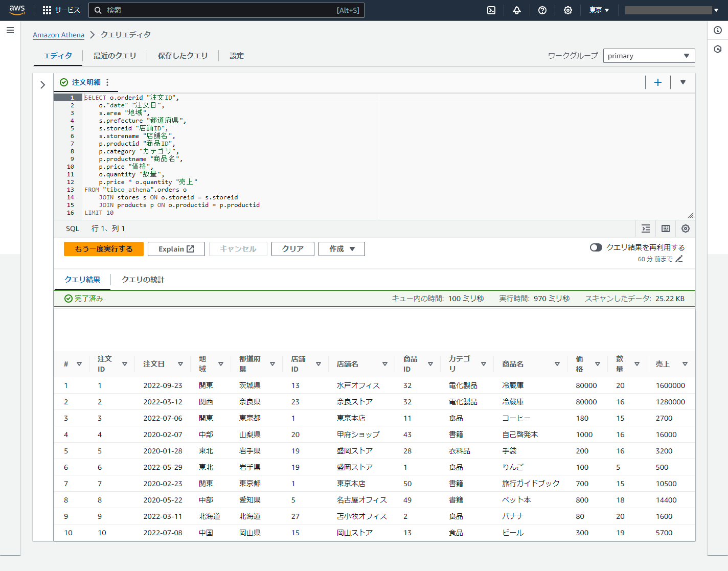Open the 注文明細 tab options (three dots)

point(107,82)
